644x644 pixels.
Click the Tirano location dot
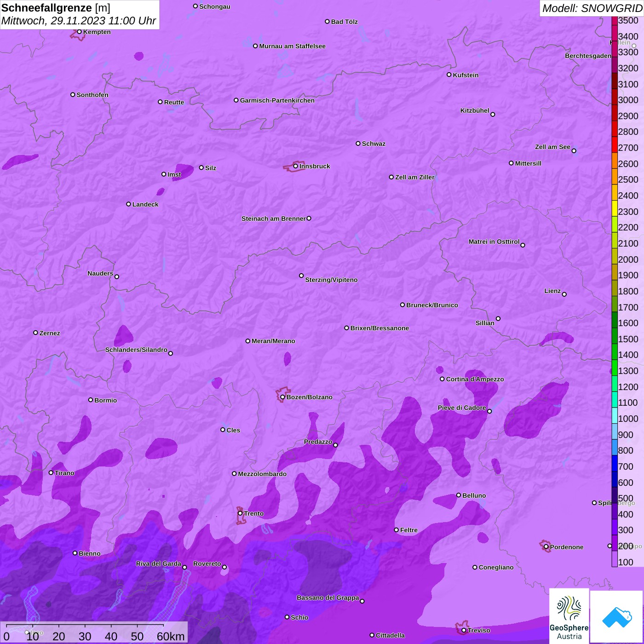tap(51, 473)
